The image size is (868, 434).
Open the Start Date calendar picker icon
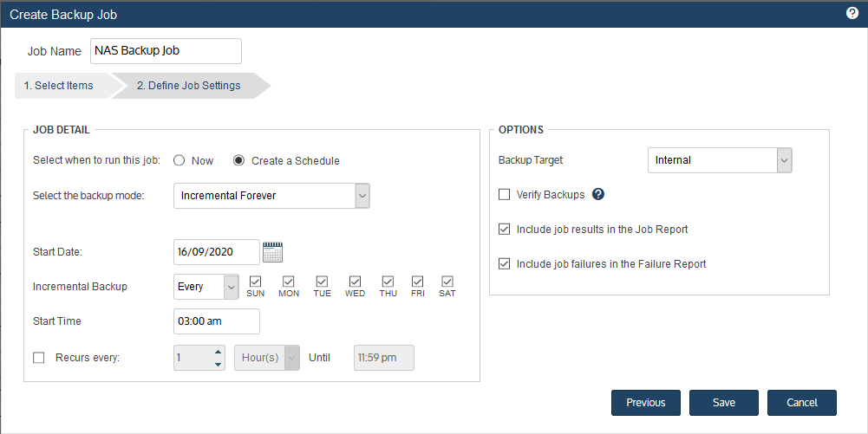pyautogui.click(x=272, y=252)
